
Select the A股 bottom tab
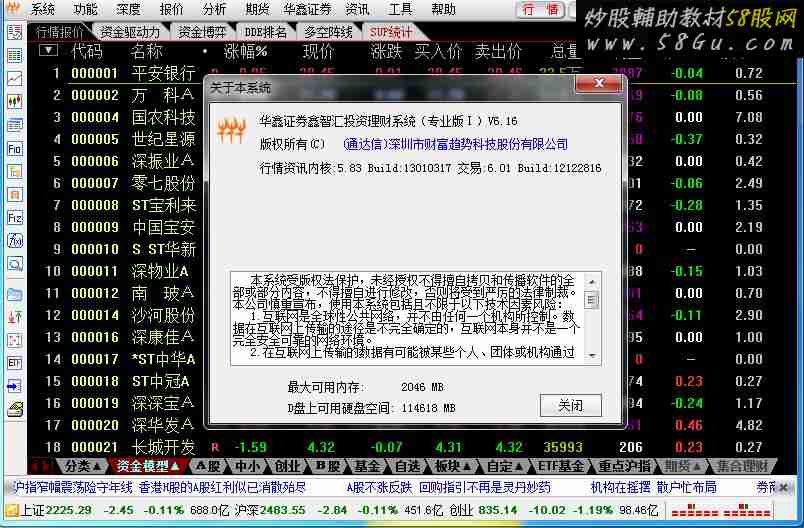pos(208,466)
